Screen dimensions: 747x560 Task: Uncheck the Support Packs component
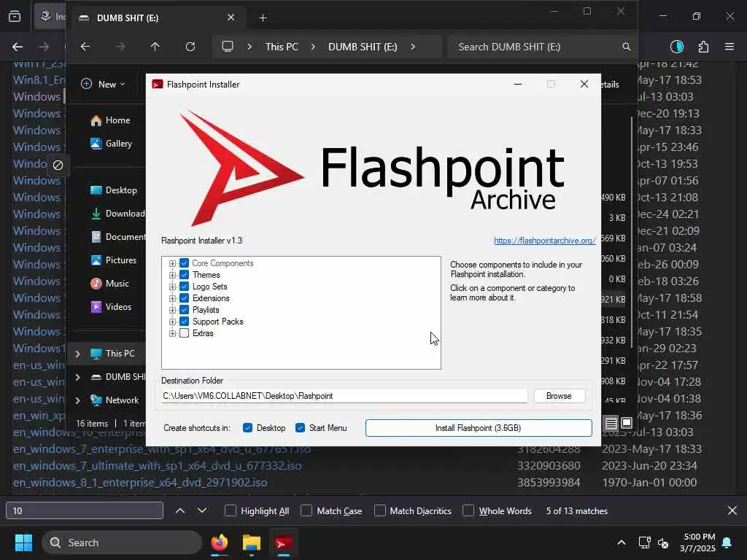tap(185, 322)
